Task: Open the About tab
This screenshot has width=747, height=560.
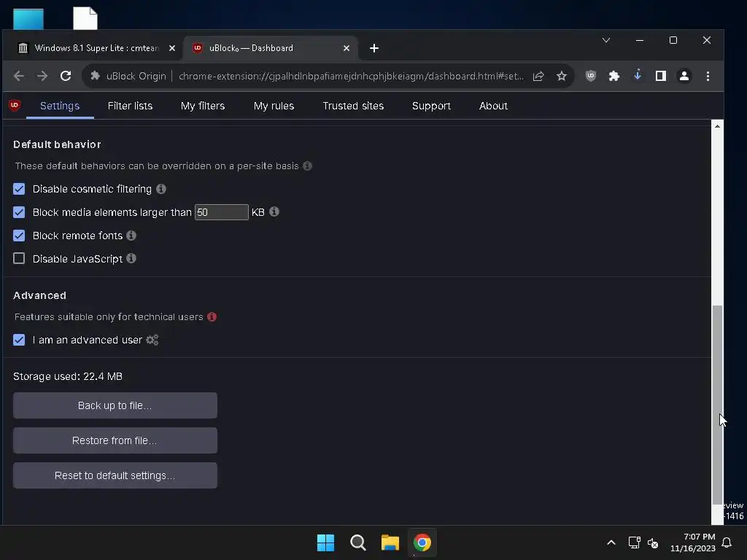Action: pos(493,106)
